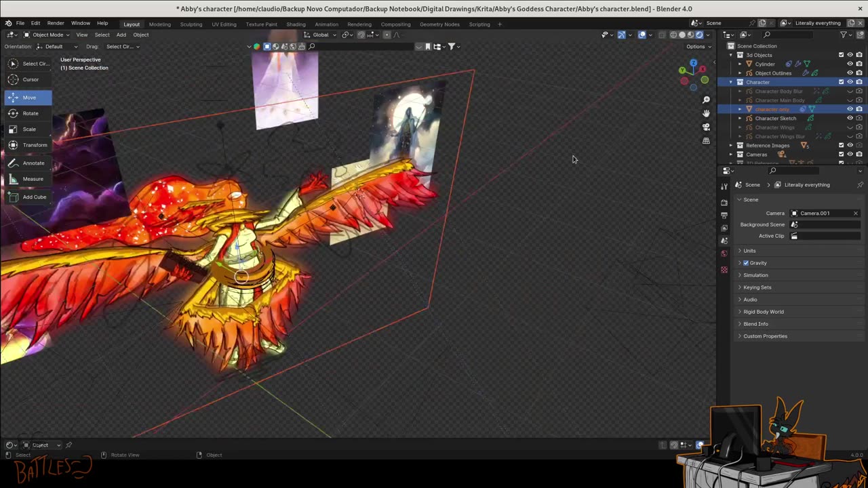
Task: Hide Character Sketch in viewport
Action: (x=850, y=118)
